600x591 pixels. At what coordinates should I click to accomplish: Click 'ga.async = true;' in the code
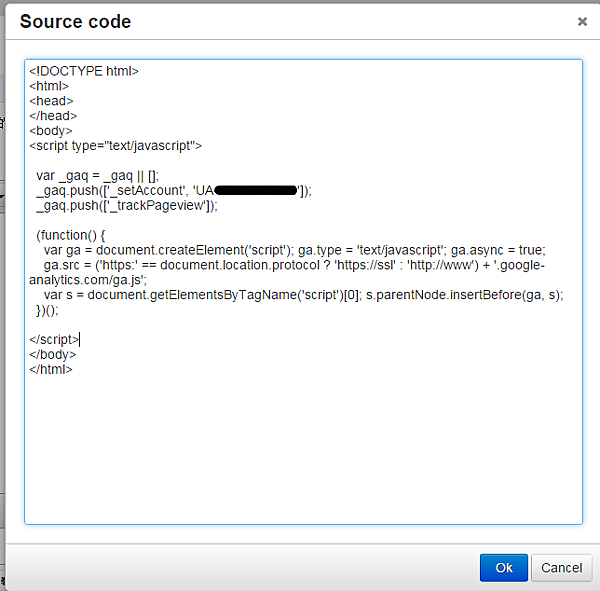[x=498, y=250]
